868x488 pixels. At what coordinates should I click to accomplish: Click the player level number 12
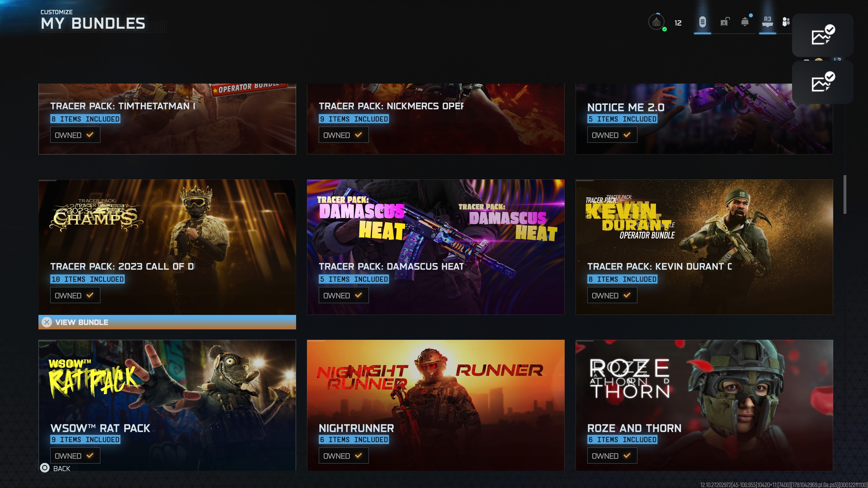[x=678, y=23]
